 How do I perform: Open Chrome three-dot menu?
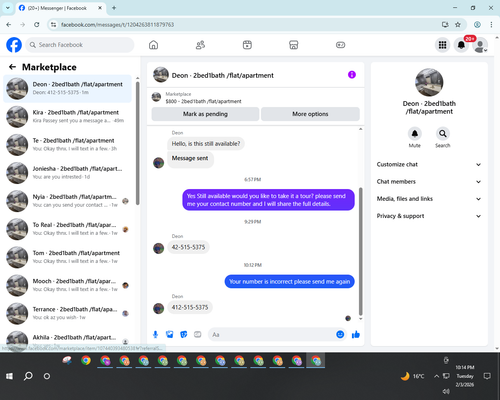click(491, 25)
